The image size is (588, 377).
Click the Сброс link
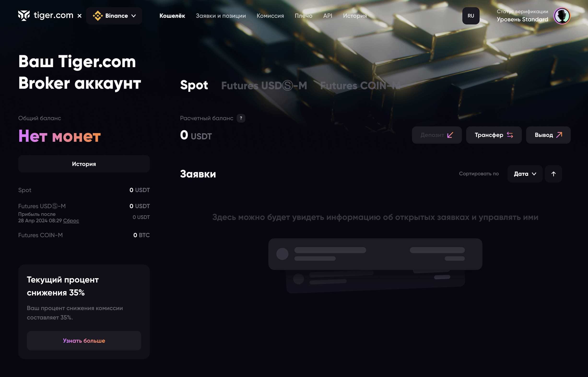coord(71,221)
